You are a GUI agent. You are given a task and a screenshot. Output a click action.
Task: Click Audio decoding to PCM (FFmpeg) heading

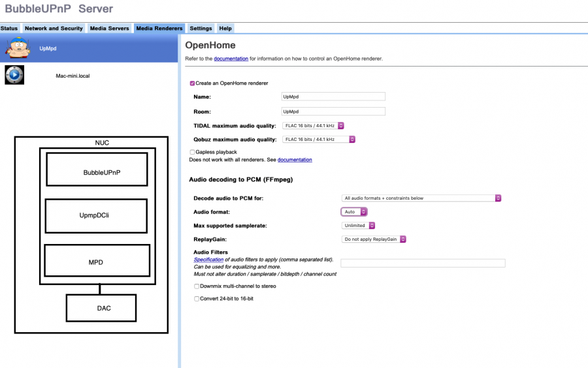pos(240,179)
